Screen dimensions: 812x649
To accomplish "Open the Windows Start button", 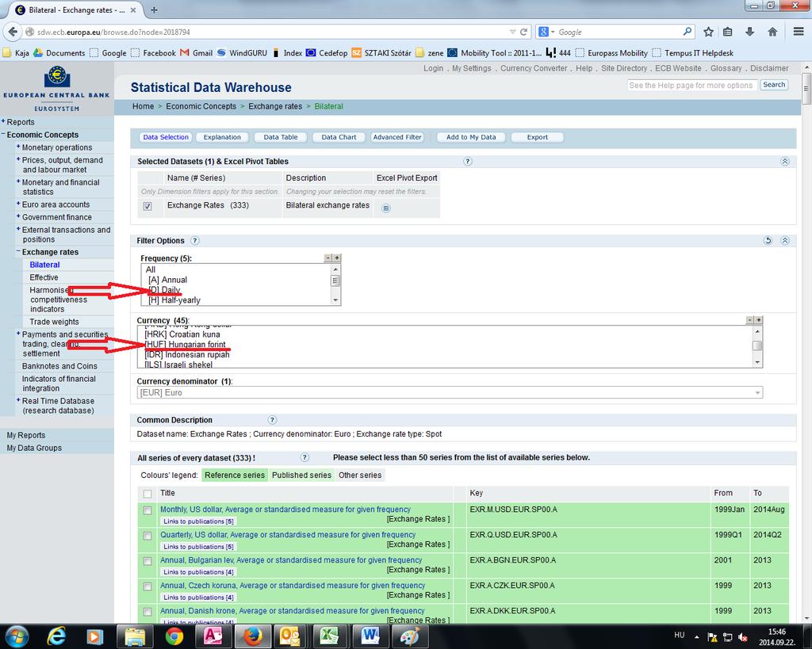I will (x=17, y=636).
